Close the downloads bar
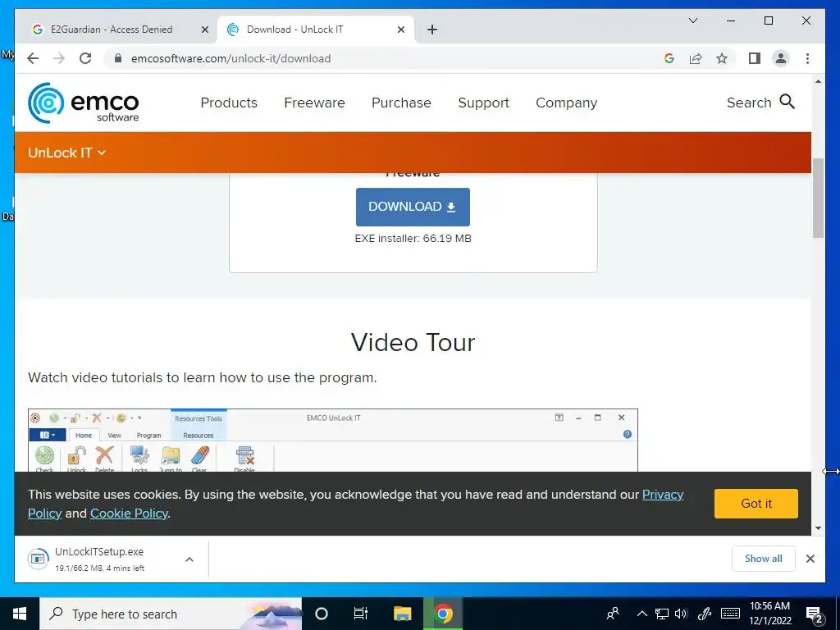The image size is (840, 630). tap(810, 559)
